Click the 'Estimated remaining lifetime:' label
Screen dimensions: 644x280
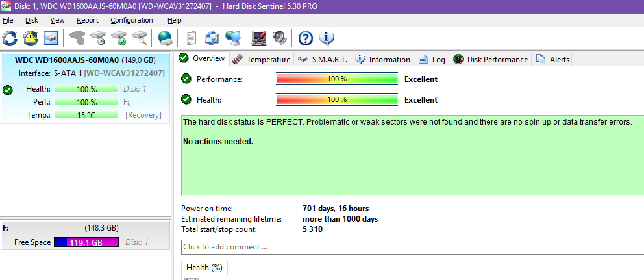(231, 219)
